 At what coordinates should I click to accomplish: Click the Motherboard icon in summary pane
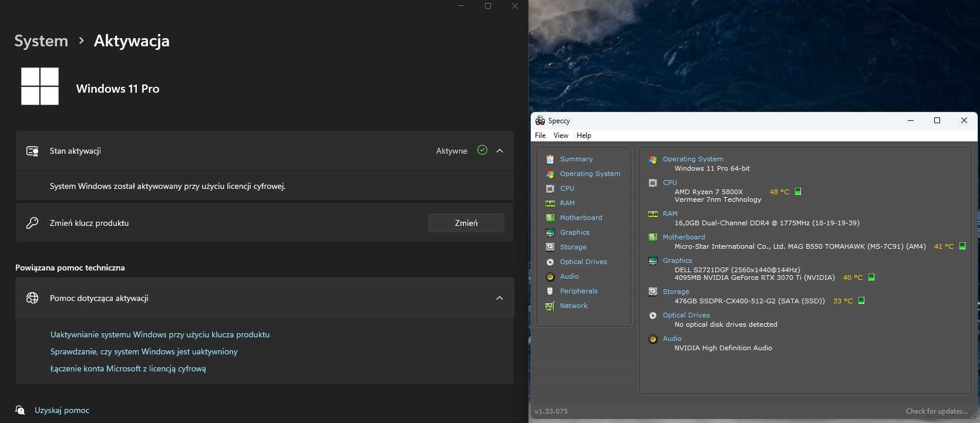[x=653, y=237]
